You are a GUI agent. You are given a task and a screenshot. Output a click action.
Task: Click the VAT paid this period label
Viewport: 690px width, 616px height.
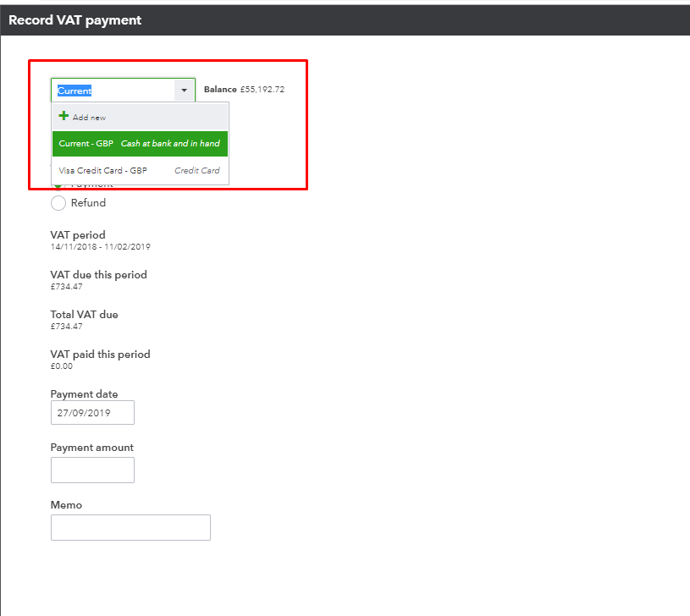click(x=100, y=355)
